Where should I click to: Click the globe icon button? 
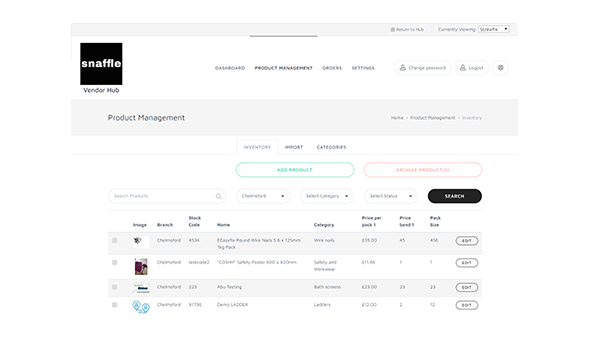(x=500, y=68)
